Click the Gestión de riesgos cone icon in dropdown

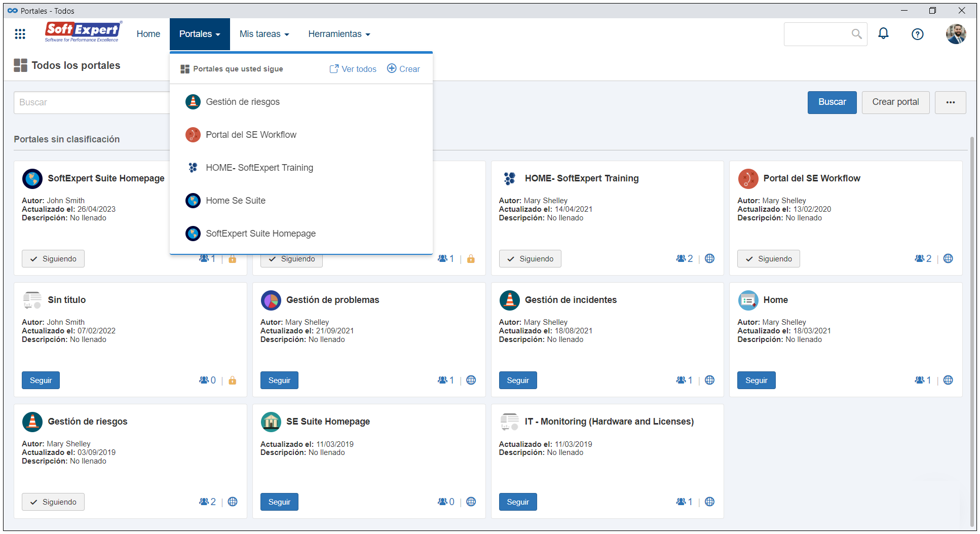193,102
